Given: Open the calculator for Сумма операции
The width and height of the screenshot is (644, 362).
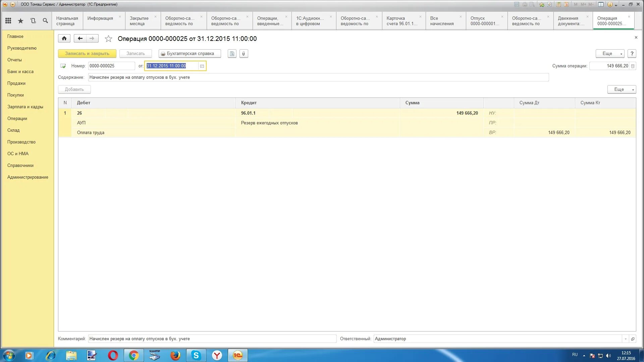Looking at the screenshot, I should coord(633,66).
